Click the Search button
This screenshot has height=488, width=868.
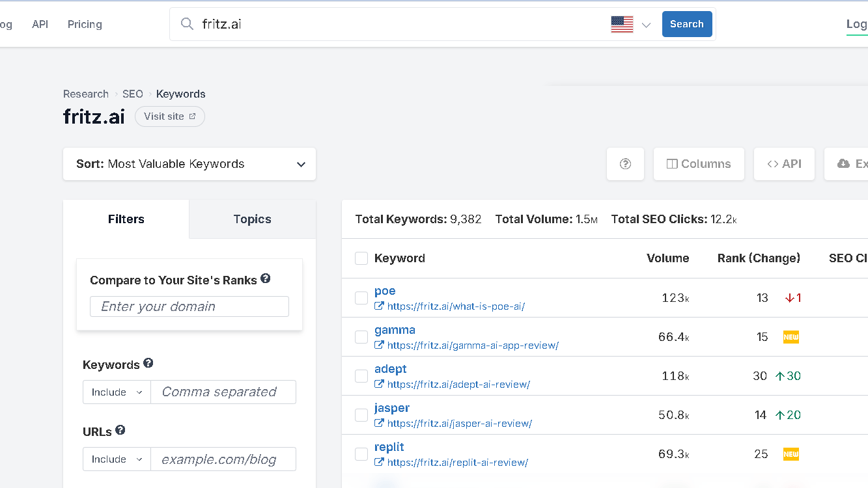tap(687, 23)
